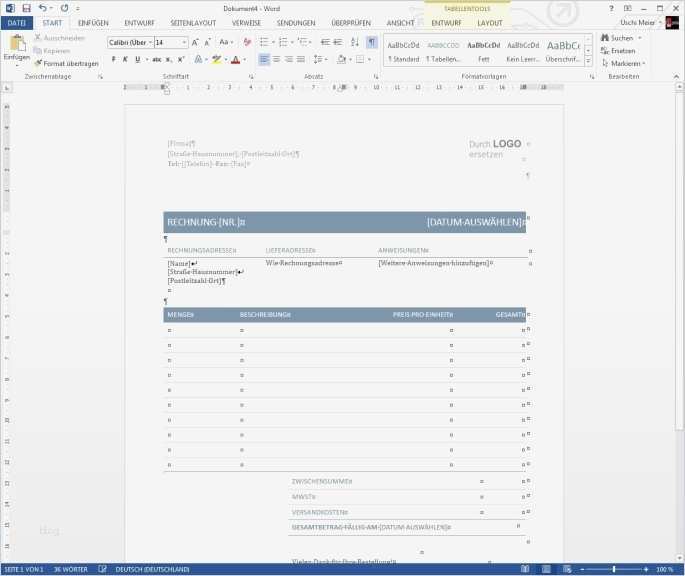
Task: Justify the paragraph text
Action: 301,59
